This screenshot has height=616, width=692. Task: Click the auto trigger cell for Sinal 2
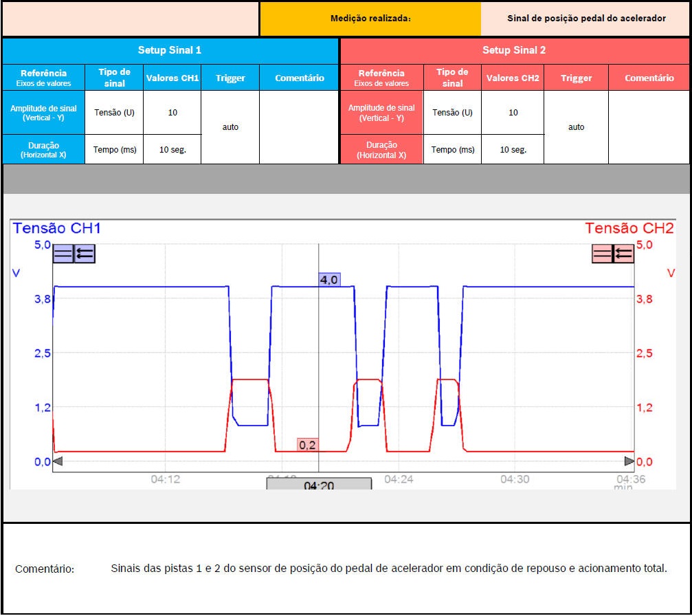pos(576,127)
